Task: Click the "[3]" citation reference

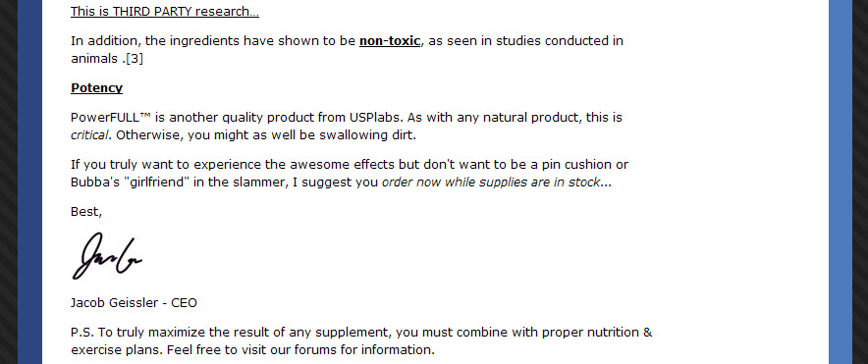Action: click(x=135, y=59)
